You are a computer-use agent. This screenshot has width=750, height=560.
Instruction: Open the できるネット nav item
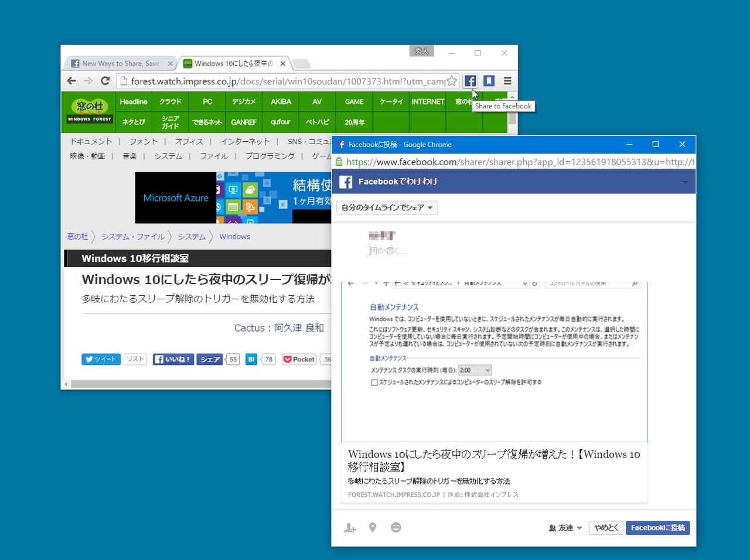click(207, 122)
